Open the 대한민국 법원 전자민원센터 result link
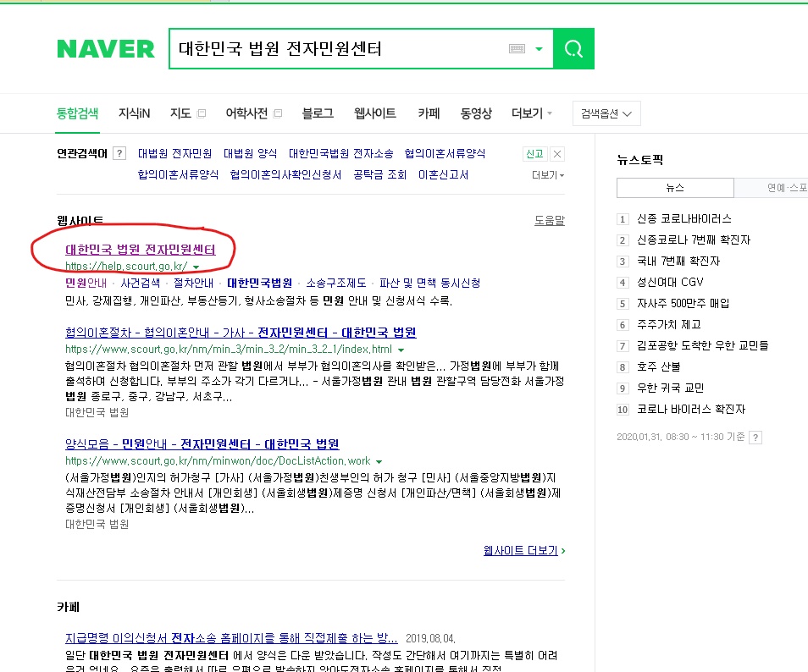808x672 pixels. coord(140,249)
